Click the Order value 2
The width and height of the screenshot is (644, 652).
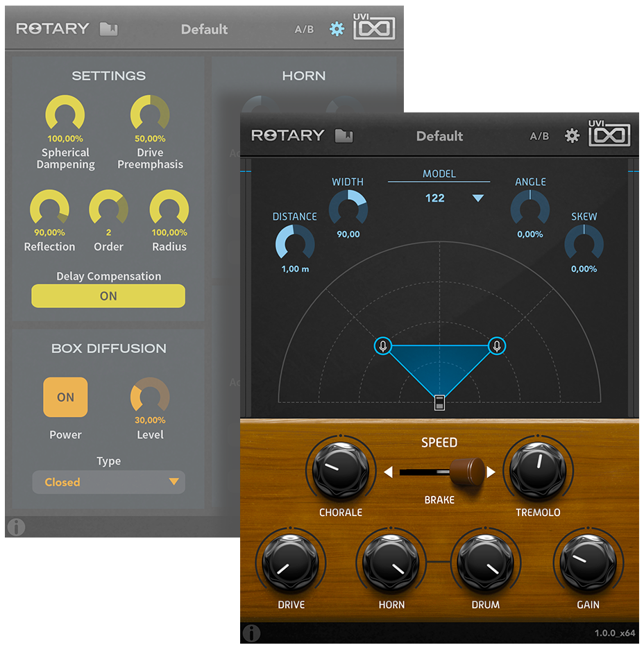[108, 232]
